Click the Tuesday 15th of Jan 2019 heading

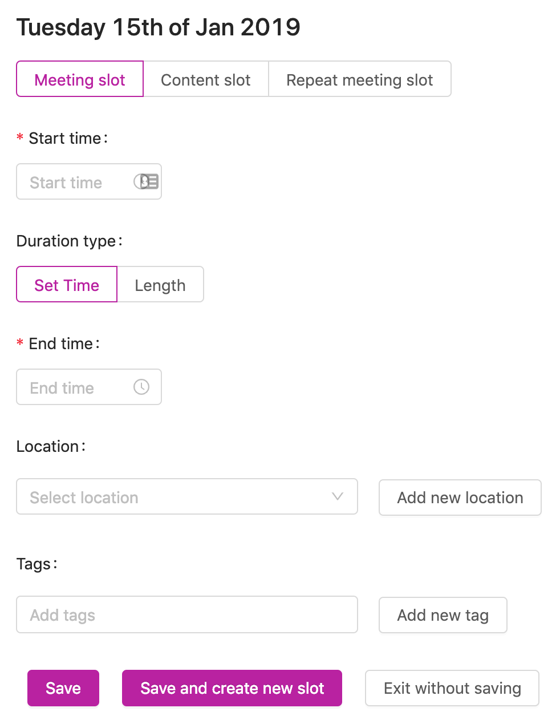click(159, 27)
